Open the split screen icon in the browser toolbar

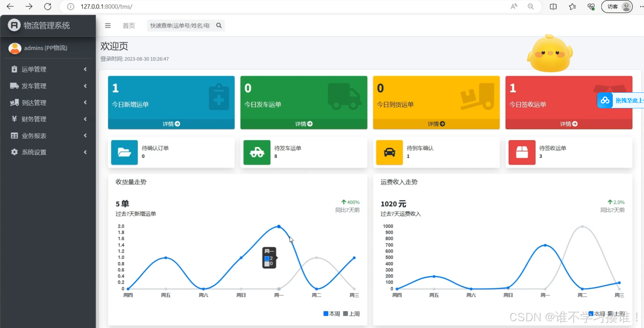tap(553, 7)
